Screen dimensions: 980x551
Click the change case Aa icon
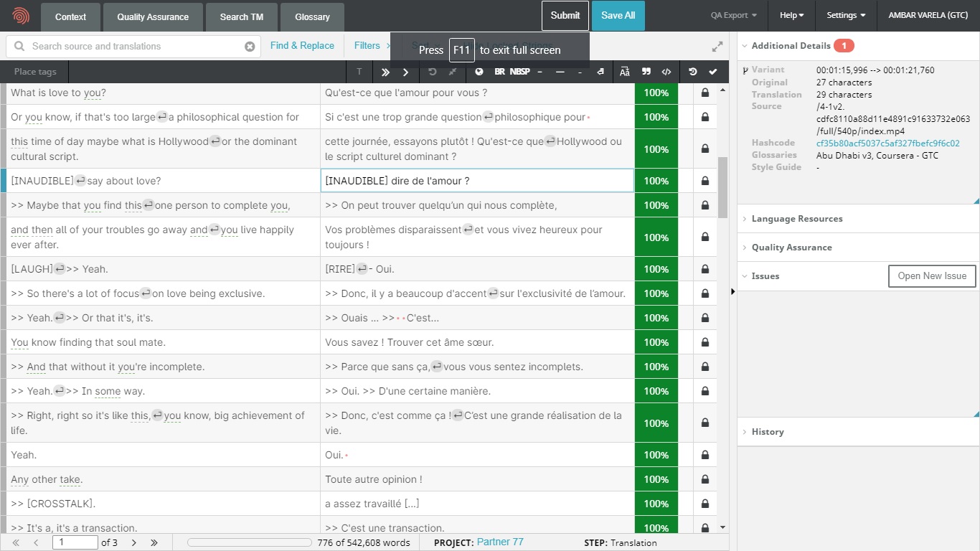pos(625,72)
